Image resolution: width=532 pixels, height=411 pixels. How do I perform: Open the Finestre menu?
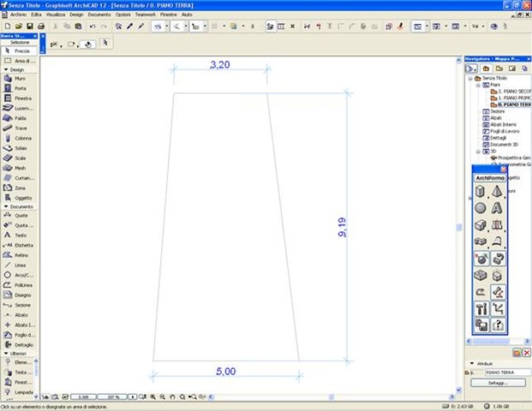(168, 15)
